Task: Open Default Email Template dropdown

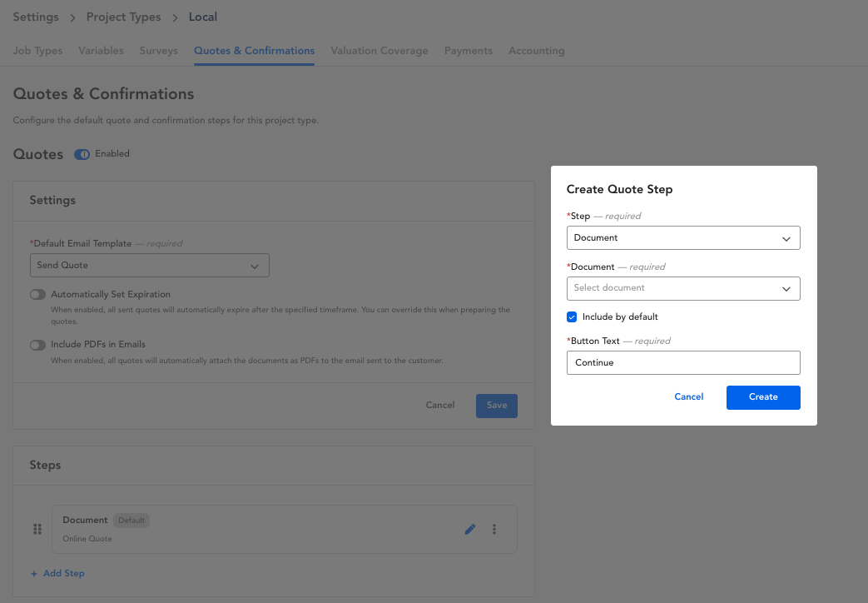Action: (x=150, y=266)
